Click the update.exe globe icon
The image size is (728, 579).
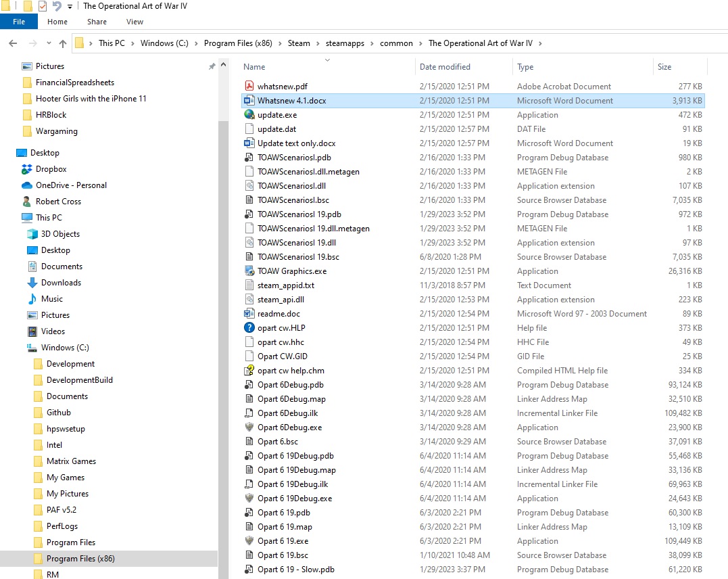coord(249,114)
